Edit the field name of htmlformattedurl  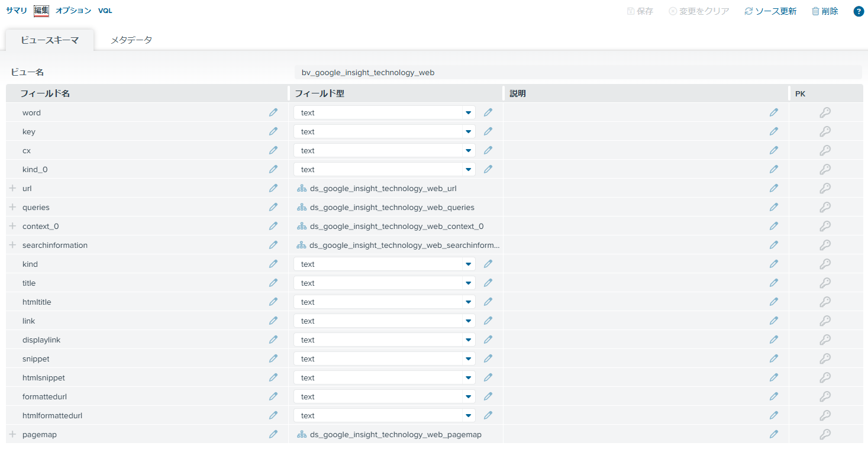click(273, 415)
